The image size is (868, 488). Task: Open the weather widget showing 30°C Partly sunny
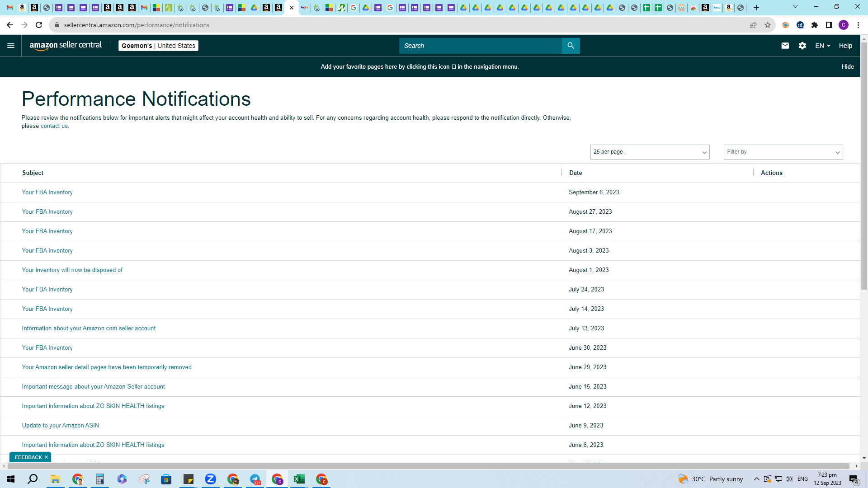click(x=710, y=479)
